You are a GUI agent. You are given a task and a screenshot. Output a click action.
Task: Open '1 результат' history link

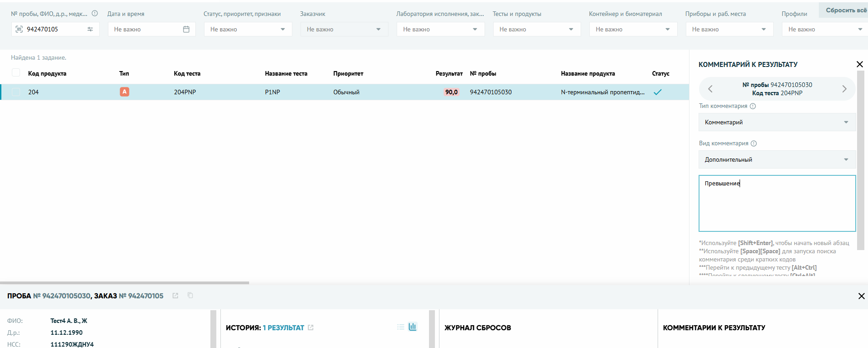click(283, 328)
